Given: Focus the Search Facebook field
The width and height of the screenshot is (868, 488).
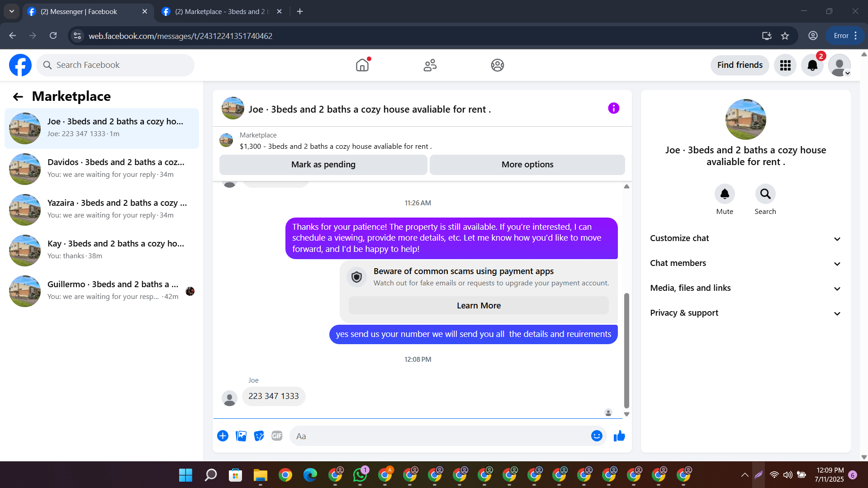Looking at the screenshot, I should (115, 65).
